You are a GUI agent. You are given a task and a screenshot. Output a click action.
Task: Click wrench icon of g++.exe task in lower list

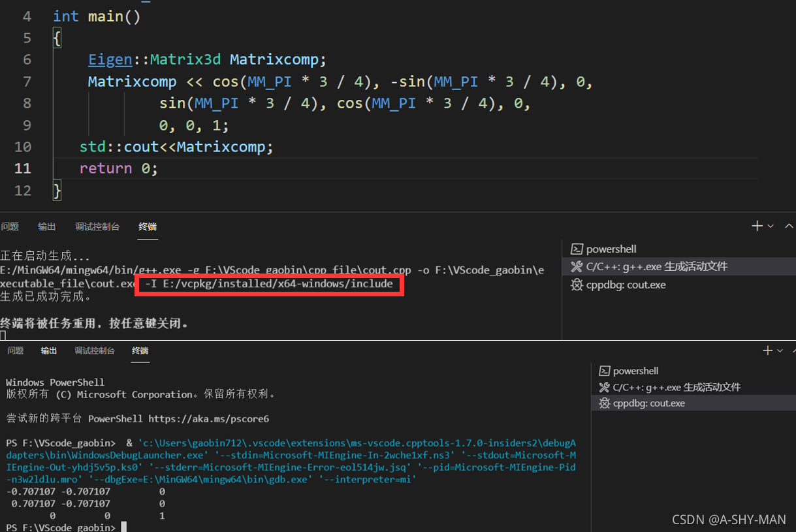604,387
